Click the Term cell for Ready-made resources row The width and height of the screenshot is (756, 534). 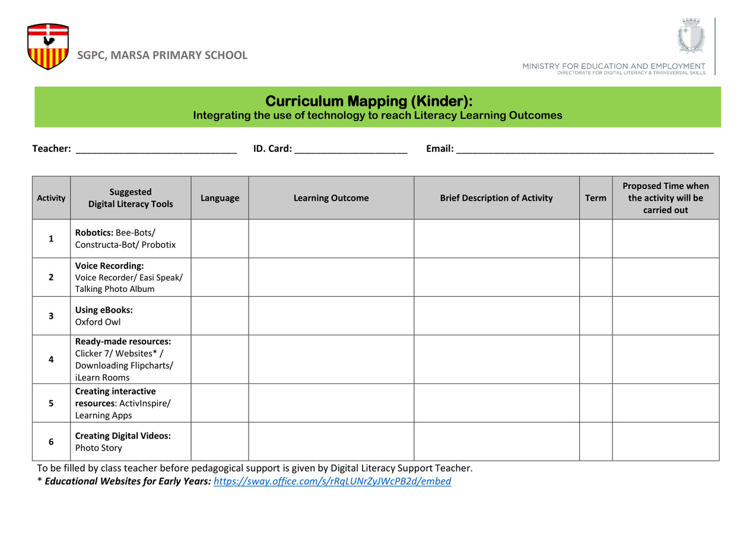(x=596, y=359)
